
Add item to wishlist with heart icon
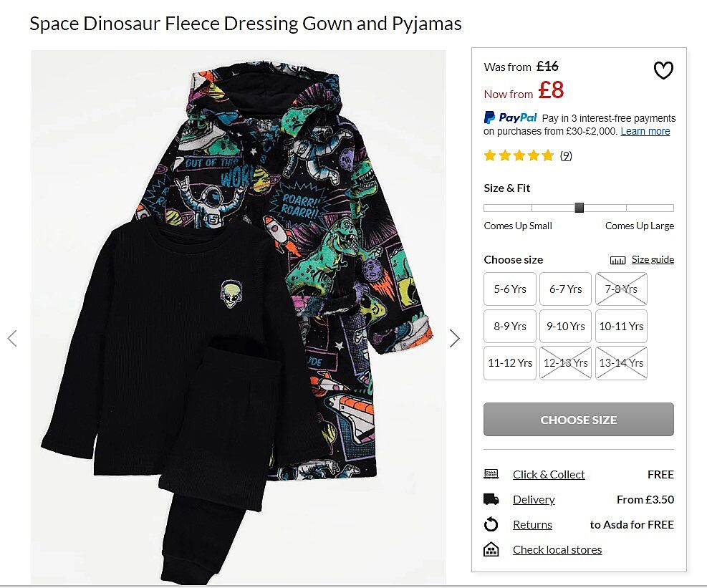[x=663, y=70]
